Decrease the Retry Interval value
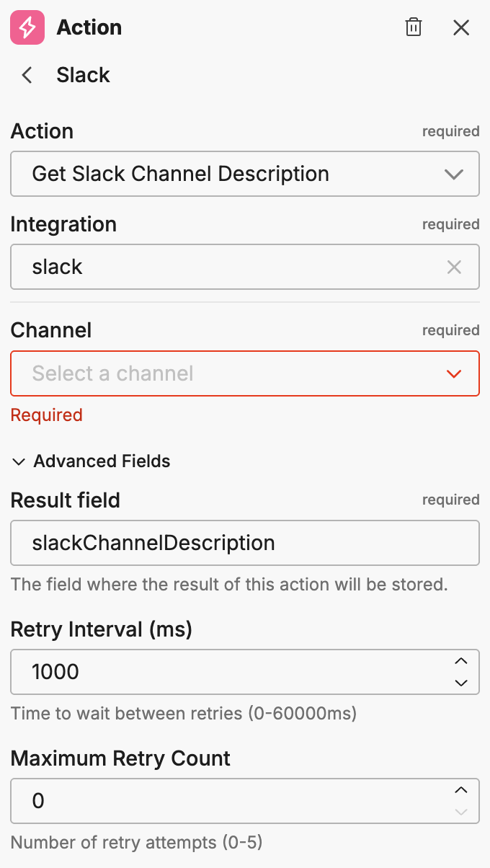The image size is (490, 868). (x=461, y=683)
